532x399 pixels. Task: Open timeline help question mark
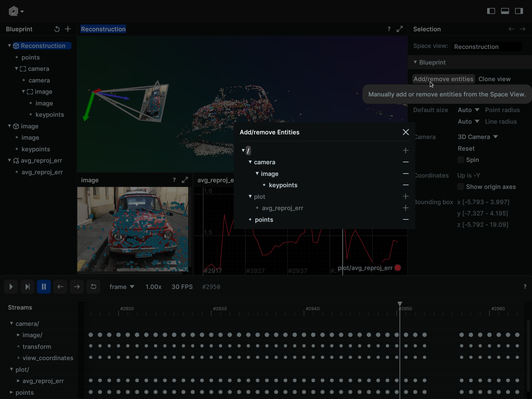coord(525,287)
